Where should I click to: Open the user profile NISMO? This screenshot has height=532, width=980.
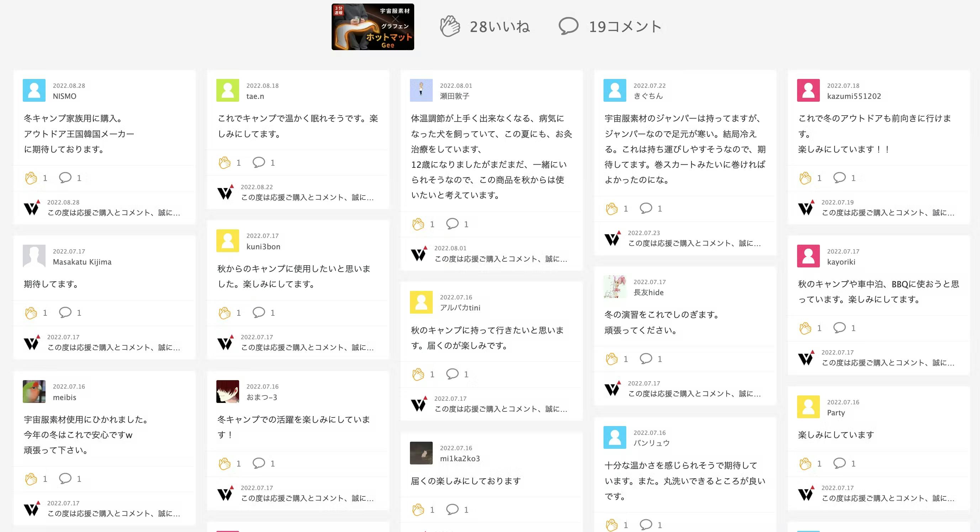pyautogui.click(x=64, y=96)
